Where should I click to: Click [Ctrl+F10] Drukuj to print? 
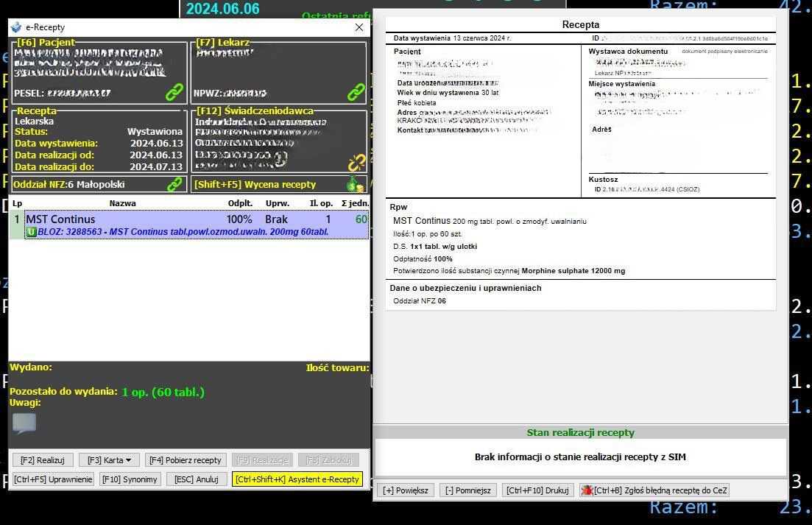pos(537,490)
